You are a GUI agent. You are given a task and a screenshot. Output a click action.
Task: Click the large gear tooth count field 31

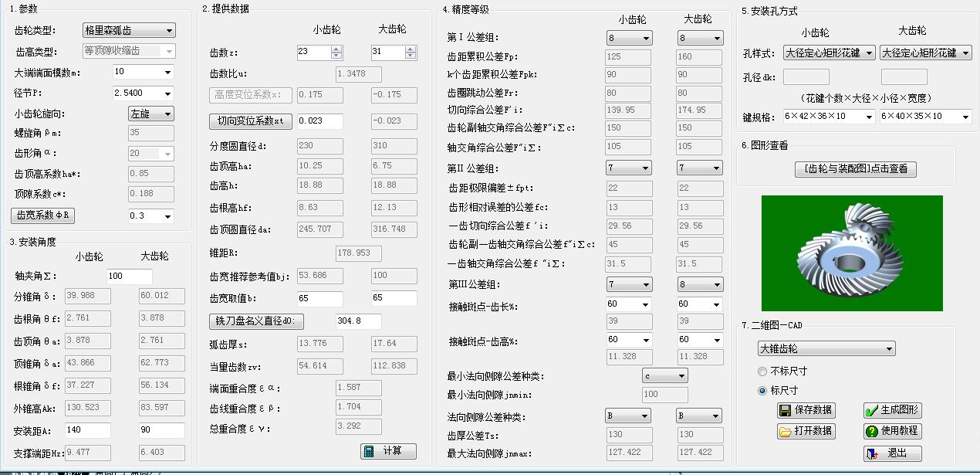388,53
